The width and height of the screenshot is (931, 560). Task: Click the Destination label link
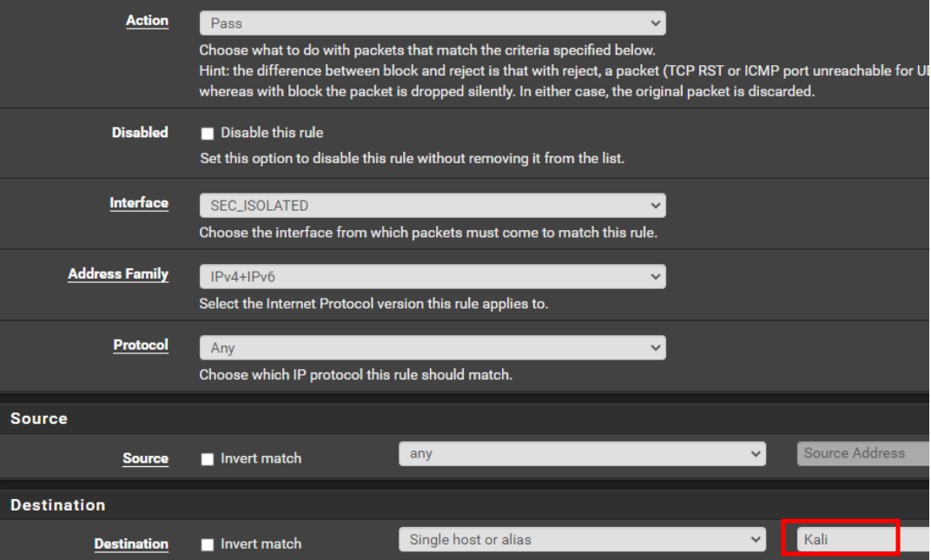(x=131, y=544)
